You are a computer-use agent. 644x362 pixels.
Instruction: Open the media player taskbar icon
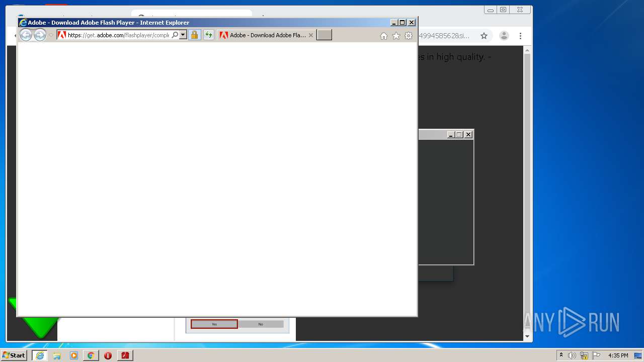coord(74,355)
